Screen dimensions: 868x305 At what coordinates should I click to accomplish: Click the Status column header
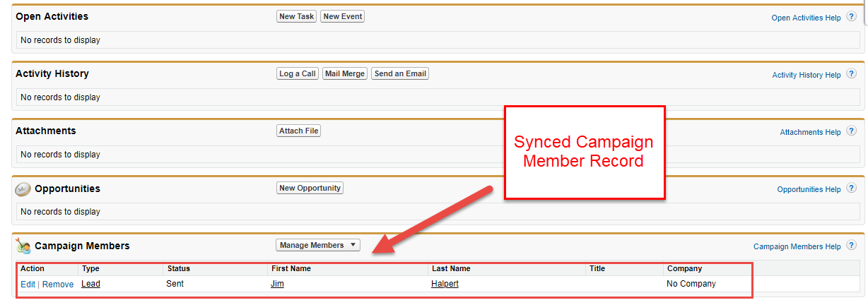click(178, 268)
